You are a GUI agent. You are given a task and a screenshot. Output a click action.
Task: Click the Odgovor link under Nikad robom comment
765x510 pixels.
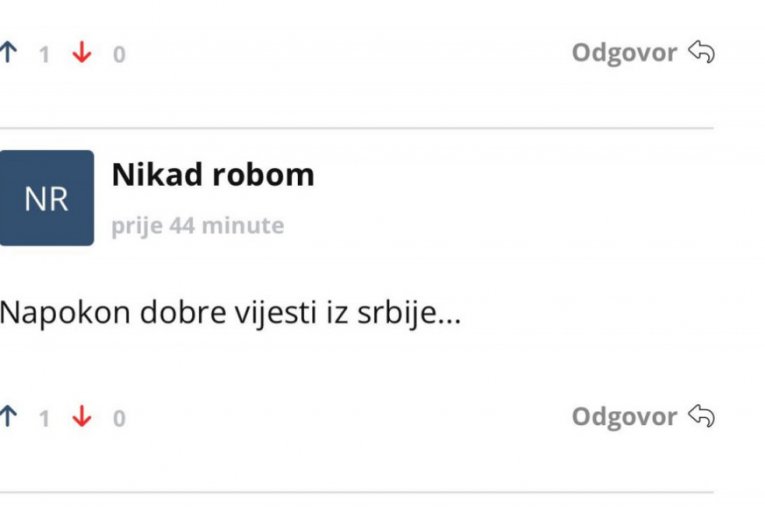pyautogui.click(x=624, y=417)
